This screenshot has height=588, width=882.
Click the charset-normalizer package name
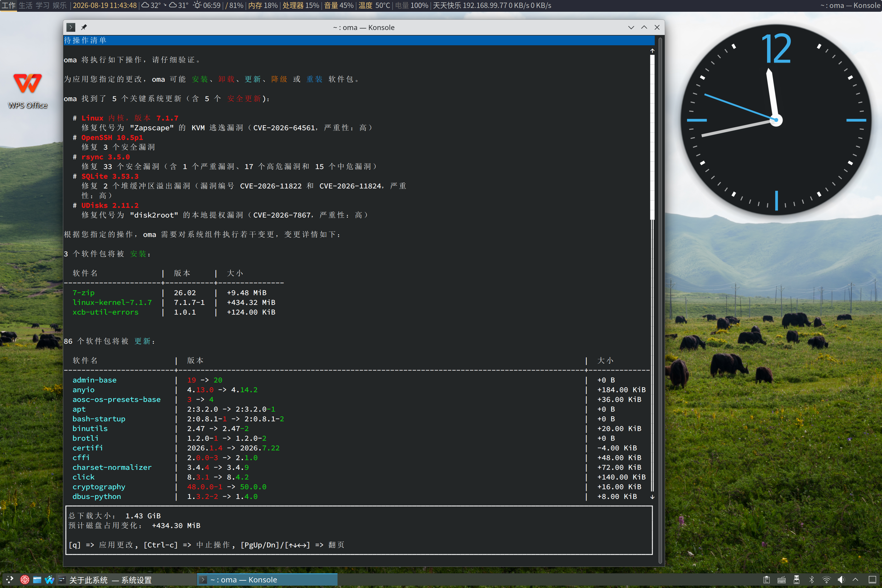tap(112, 467)
